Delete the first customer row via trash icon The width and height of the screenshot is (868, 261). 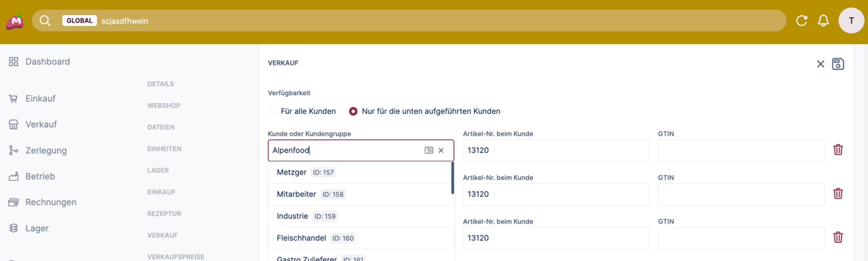point(838,150)
